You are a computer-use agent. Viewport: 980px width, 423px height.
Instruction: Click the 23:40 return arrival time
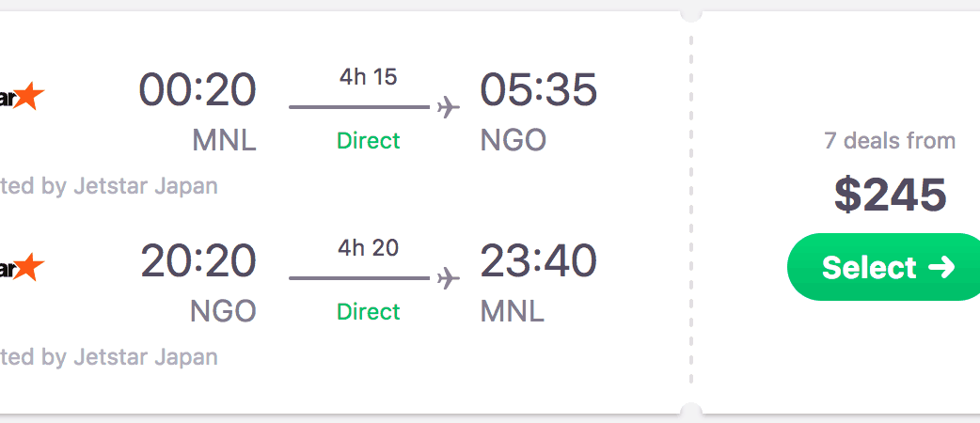538,261
